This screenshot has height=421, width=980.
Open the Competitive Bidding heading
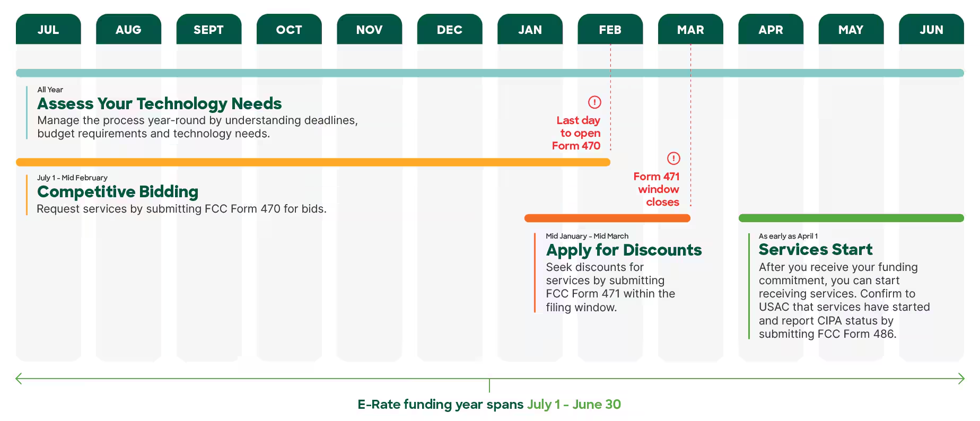click(118, 192)
